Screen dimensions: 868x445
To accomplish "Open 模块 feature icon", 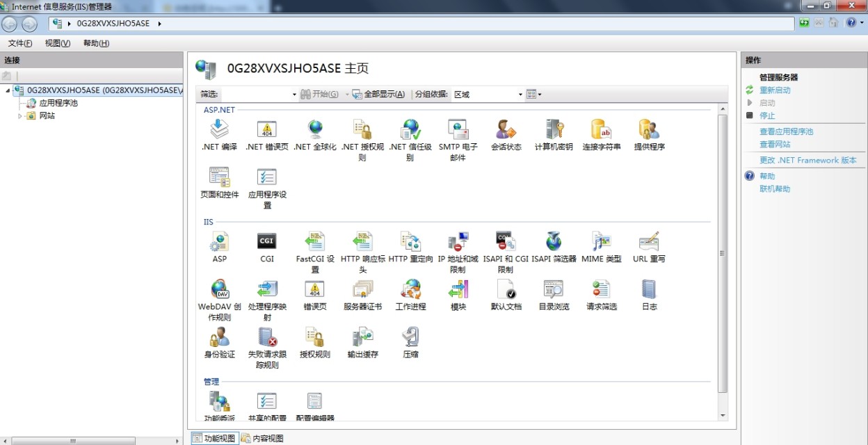I will pos(458,295).
